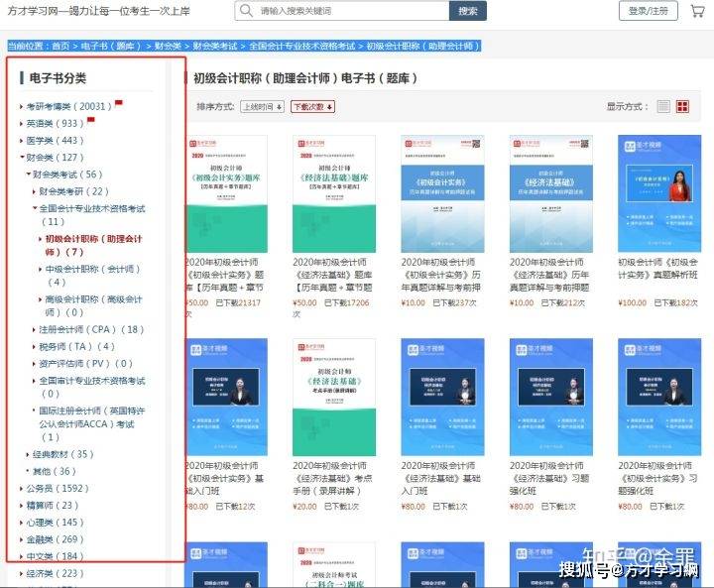The width and height of the screenshot is (714, 588).
Task: Sort by 下载次数
Action: [312, 106]
